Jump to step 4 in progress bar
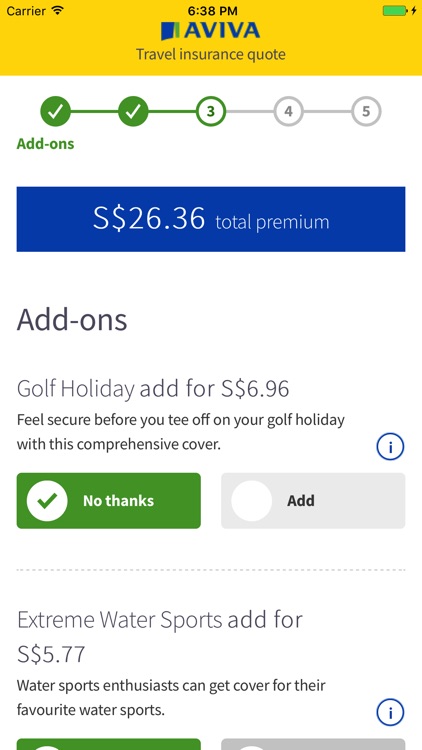The height and width of the screenshot is (750, 422). tap(289, 111)
